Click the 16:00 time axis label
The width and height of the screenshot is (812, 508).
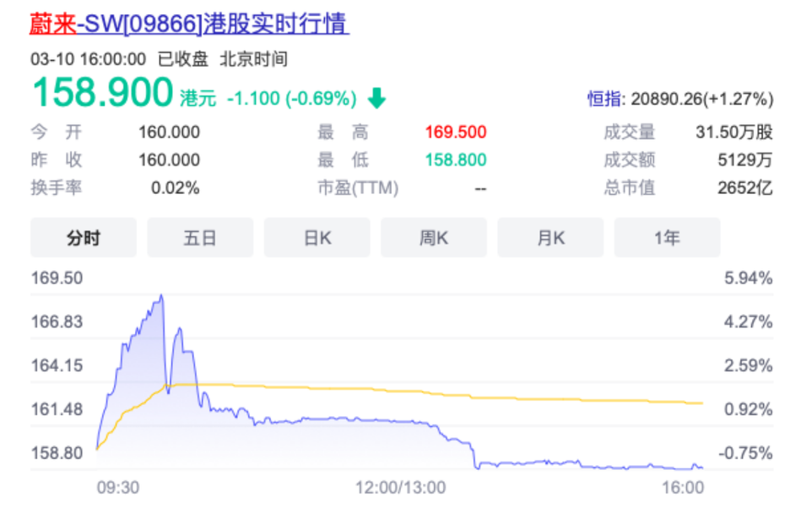click(x=683, y=487)
